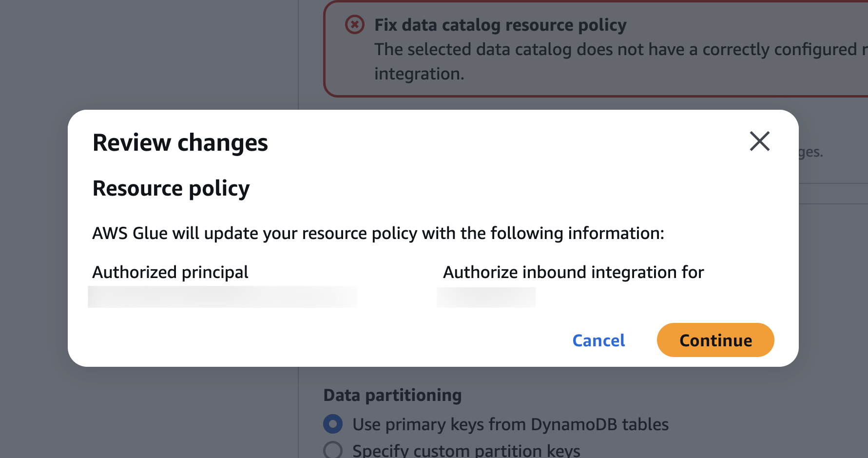
Task: Click the Authorized principal label
Action: point(170,272)
